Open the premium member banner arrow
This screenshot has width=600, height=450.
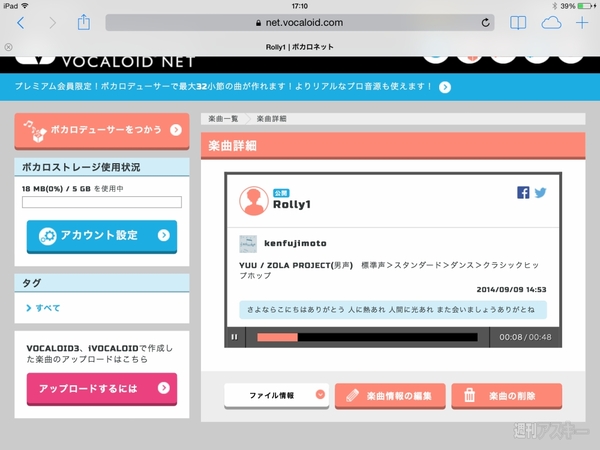pos(445,87)
